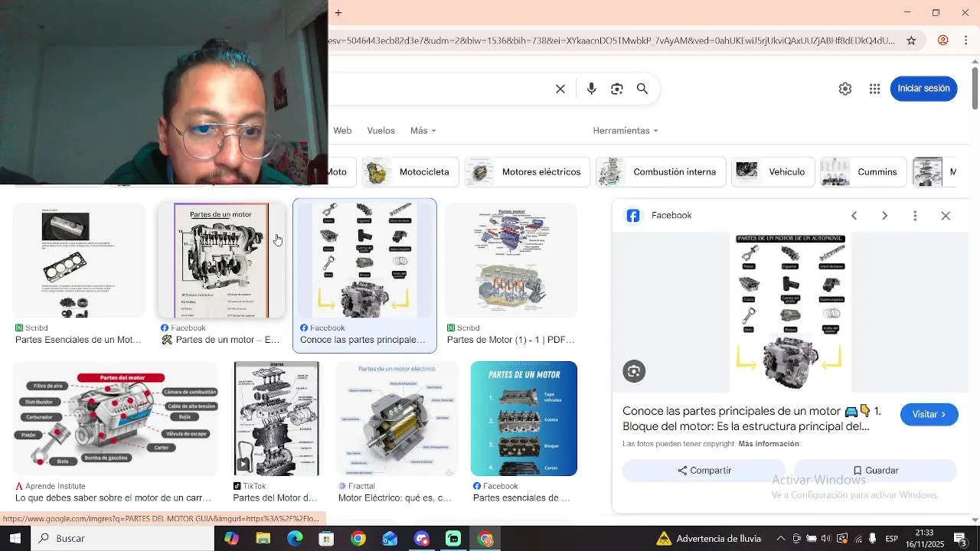Open TikTok result 'Partes del Motor d...'

pos(275,498)
